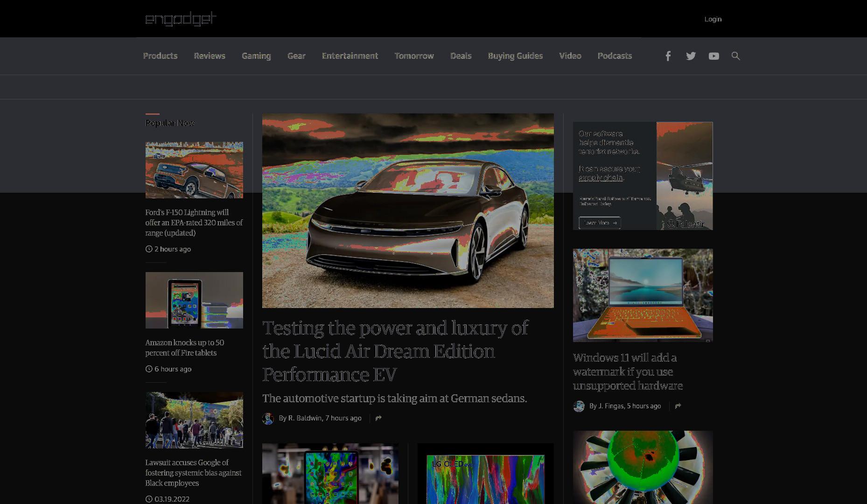The width and height of the screenshot is (867, 504).
Task: Open the Entertainment section
Action: click(x=350, y=56)
